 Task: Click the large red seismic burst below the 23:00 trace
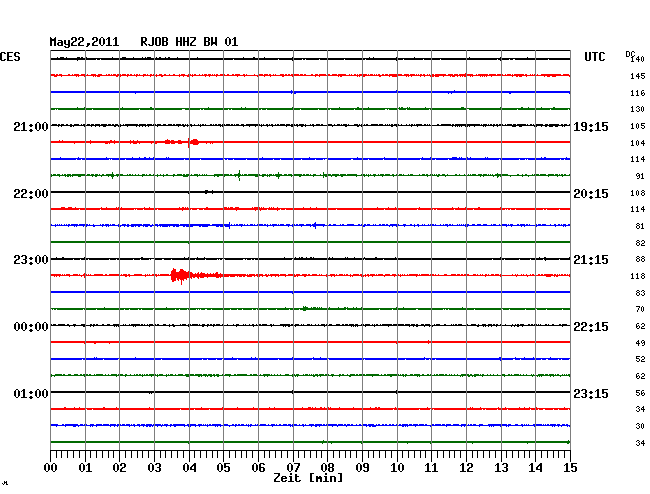pyautogui.click(x=196, y=276)
